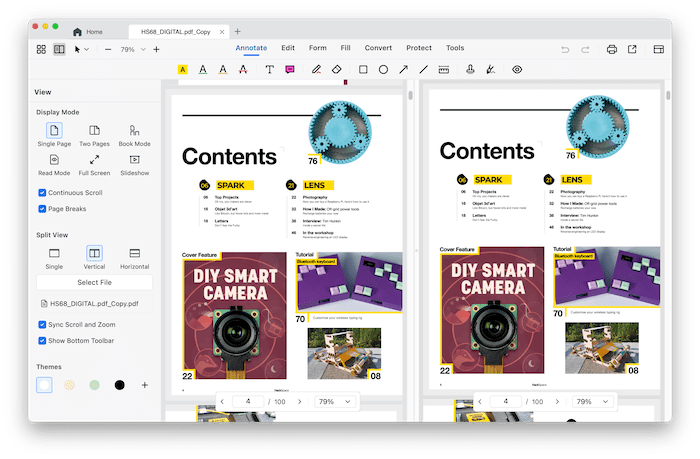Open left pane's bottom 79% zoom dropdown
Screen dimensions: 700x459
tap(335, 401)
